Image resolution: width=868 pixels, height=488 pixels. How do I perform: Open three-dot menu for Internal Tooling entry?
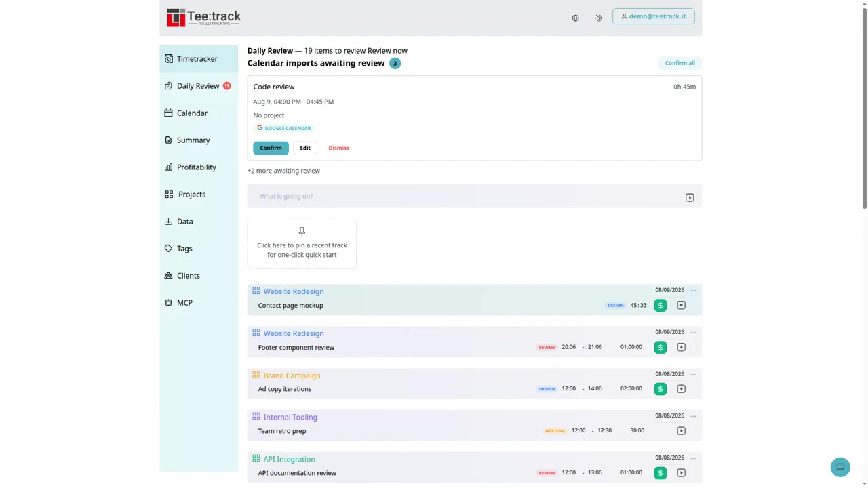[693, 416]
